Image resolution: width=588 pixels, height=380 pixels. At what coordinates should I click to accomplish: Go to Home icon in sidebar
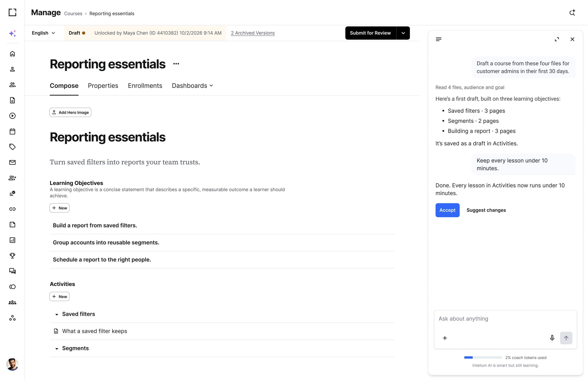click(12, 54)
